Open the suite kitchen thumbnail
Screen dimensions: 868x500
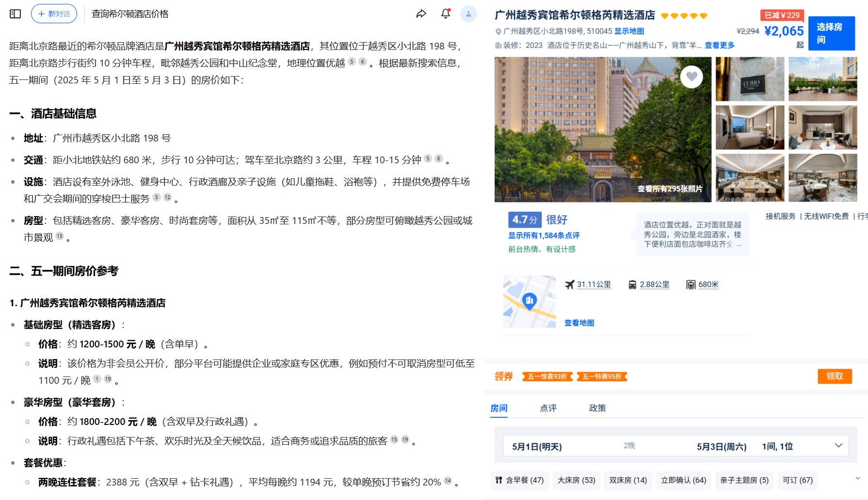822,127
